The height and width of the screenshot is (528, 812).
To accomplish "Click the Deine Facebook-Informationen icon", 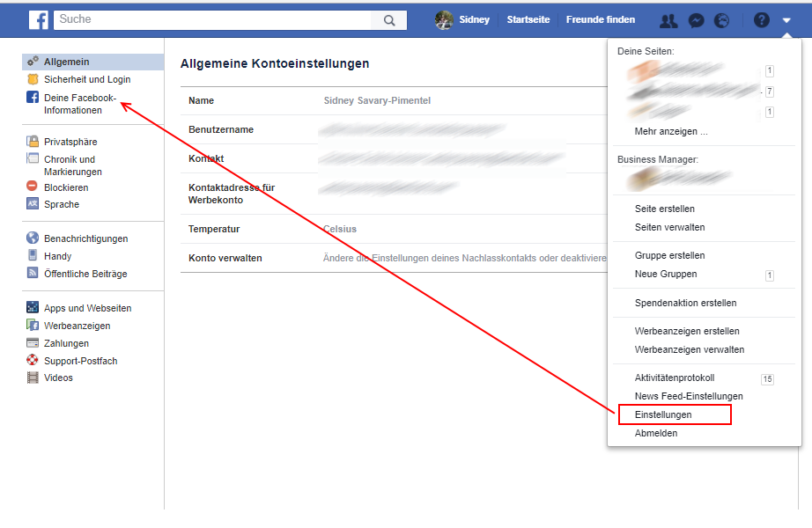I will (33, 97).
